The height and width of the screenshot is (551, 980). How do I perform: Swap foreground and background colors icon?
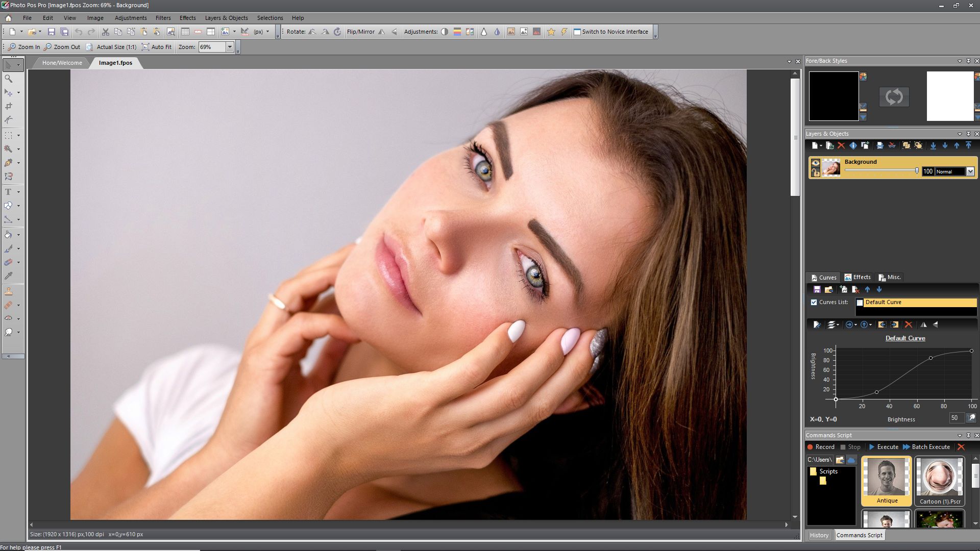(894, 97)
